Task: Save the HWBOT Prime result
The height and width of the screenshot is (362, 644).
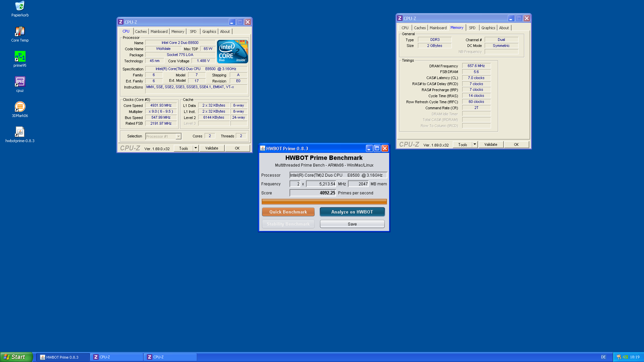Action: [x=352, y=224]
